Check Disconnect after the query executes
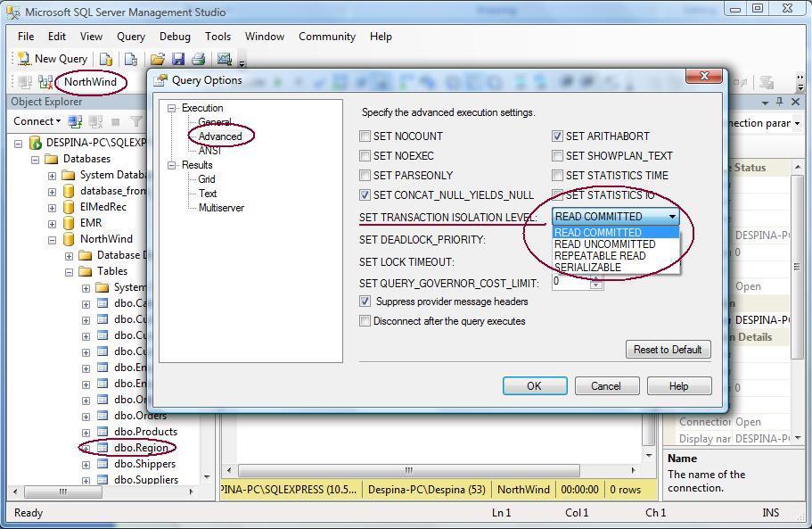This screenshot has height=529, width=812. coord(365,321)
